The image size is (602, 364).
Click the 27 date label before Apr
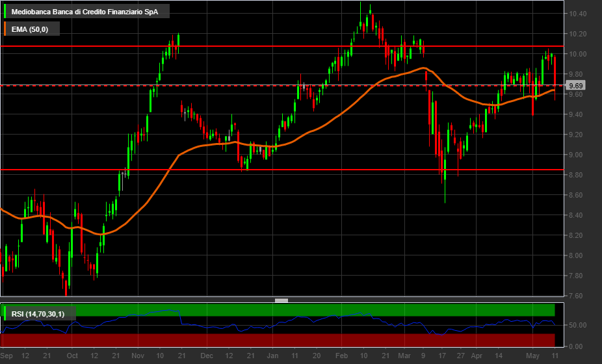[461, 356]
